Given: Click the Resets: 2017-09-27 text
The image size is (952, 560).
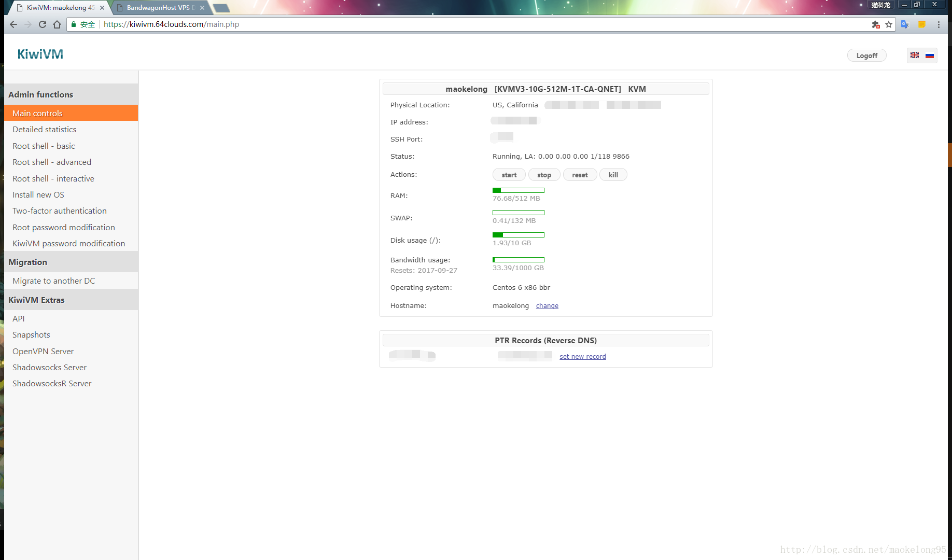Looking at the screenshot, I should pos(424,271).
